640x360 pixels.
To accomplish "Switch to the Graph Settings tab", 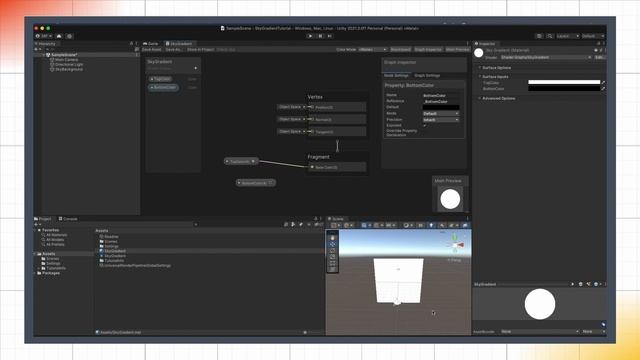I will (427, 76).
